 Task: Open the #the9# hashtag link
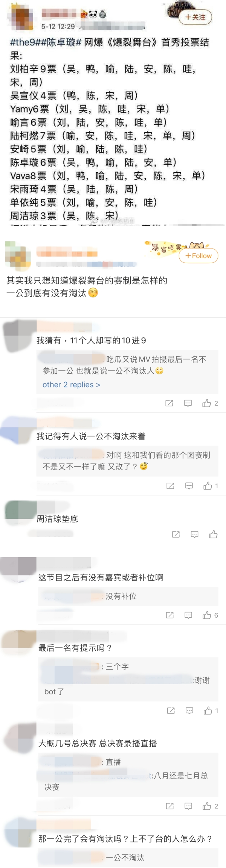tap(24, 42)
